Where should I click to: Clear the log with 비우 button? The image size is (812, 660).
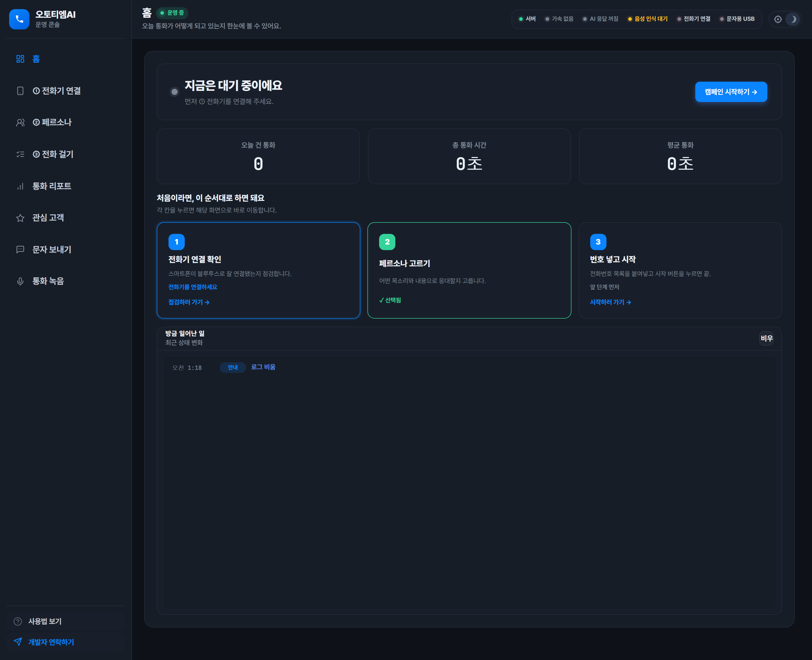766,338
